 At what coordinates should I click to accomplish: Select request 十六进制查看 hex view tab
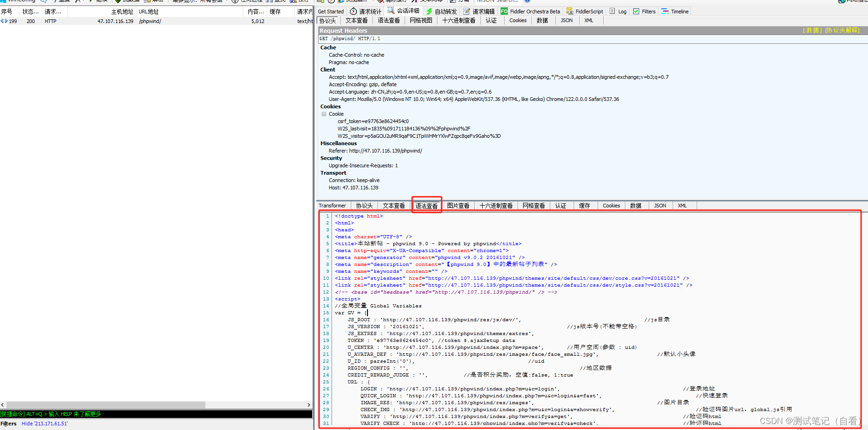tap(459, 20)
